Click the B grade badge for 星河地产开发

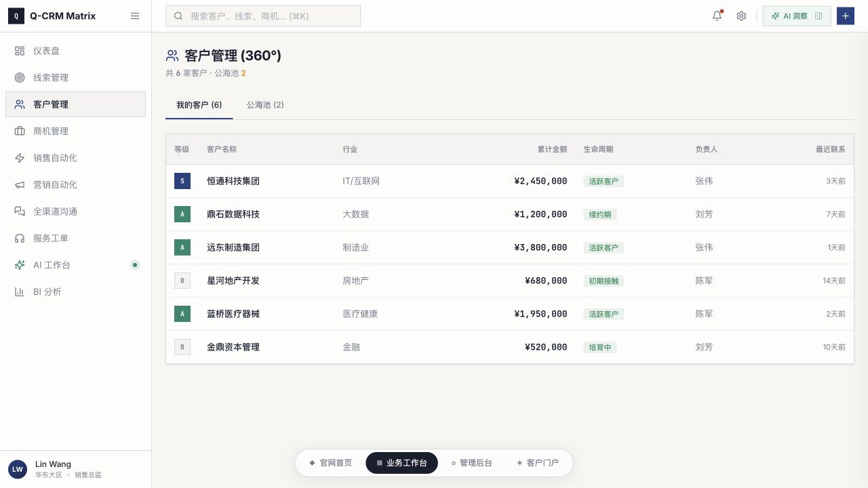click(x=182, y=281)
